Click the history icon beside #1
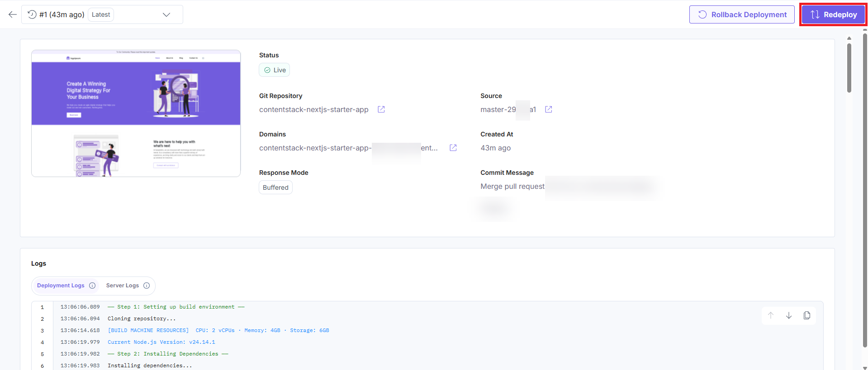The image size is (868, 370). click(x=32, y=14)
